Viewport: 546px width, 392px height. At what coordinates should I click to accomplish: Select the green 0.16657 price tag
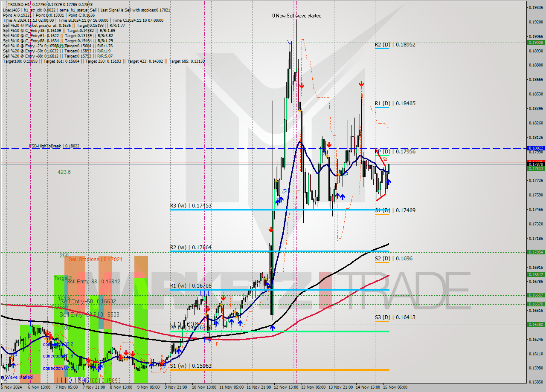[x=536, y=295]
